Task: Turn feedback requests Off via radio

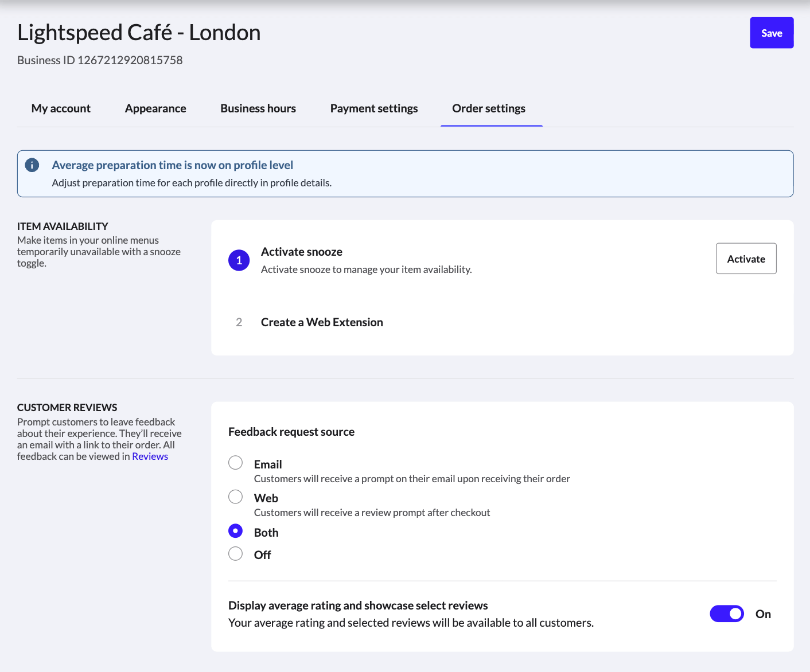Action: [x=235, y=554]
